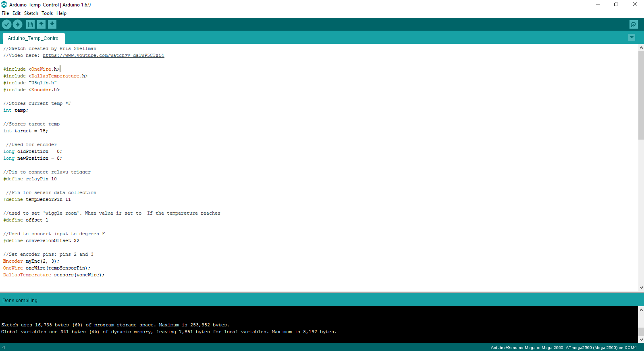Click the 'int target = 75;' line
This screenshot has height=351, width=644.
tap(26, 131)
